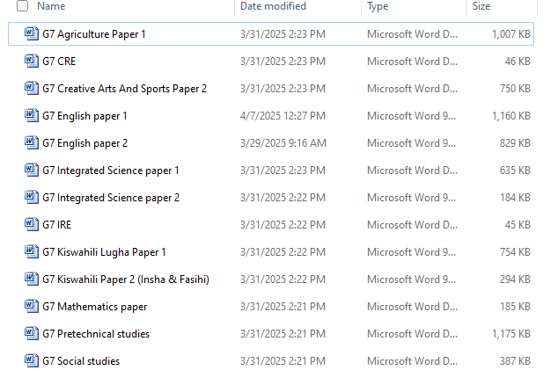
Task: Select the G7 Pretechnical studies document icon
Action: click(32, 334)
